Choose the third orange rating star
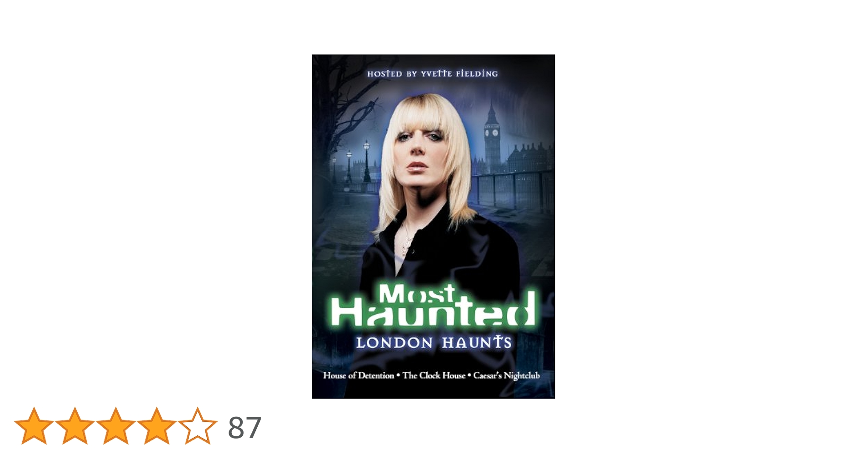 (x=116, y=426)
